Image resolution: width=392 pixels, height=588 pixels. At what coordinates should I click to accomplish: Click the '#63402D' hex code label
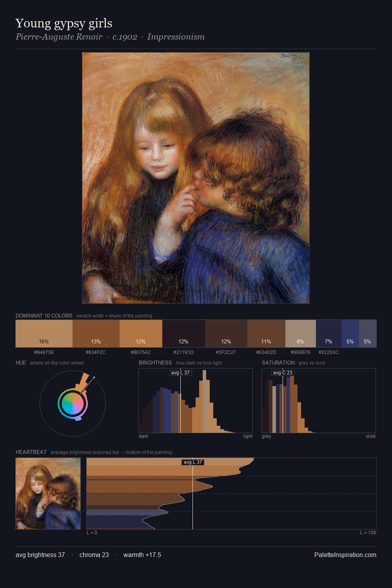[x=266, y=352]
